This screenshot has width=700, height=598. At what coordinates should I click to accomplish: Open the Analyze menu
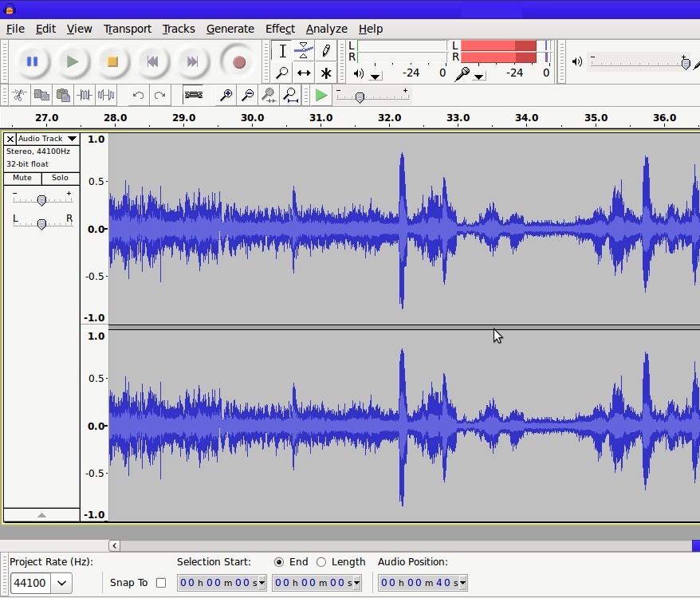coord(326,29)
